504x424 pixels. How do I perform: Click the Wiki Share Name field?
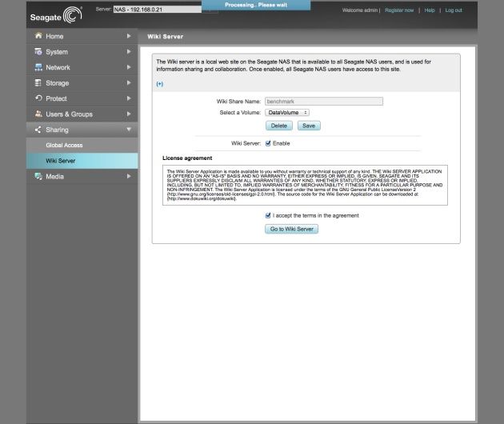pyautogui.click(x=324, y=102)
